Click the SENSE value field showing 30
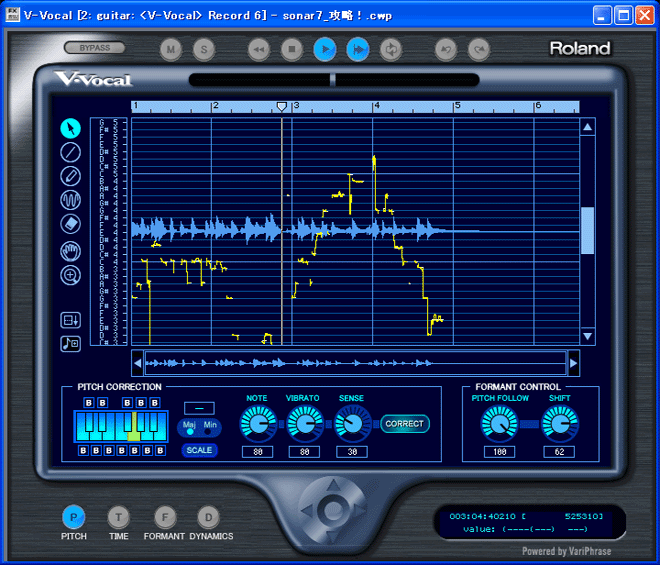Screen dimensions: 660x565 click(x=352, y=452)
